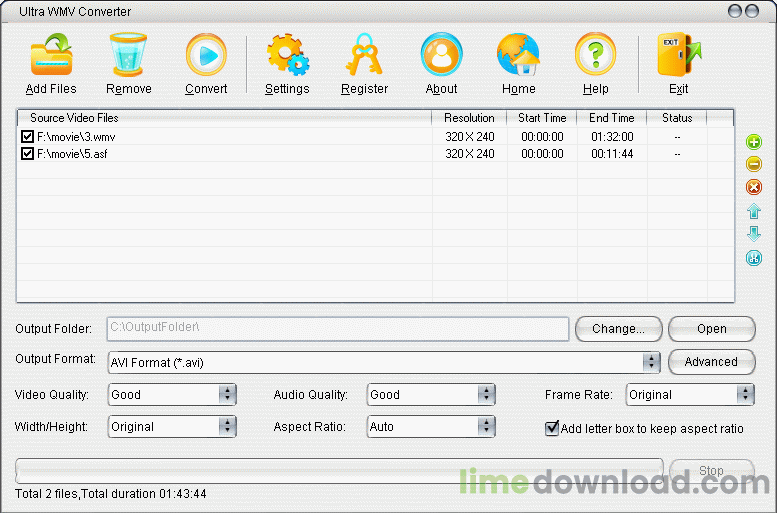Start conversion with the Convert icon
Viewport: 777px width, 513px height.
206,56
